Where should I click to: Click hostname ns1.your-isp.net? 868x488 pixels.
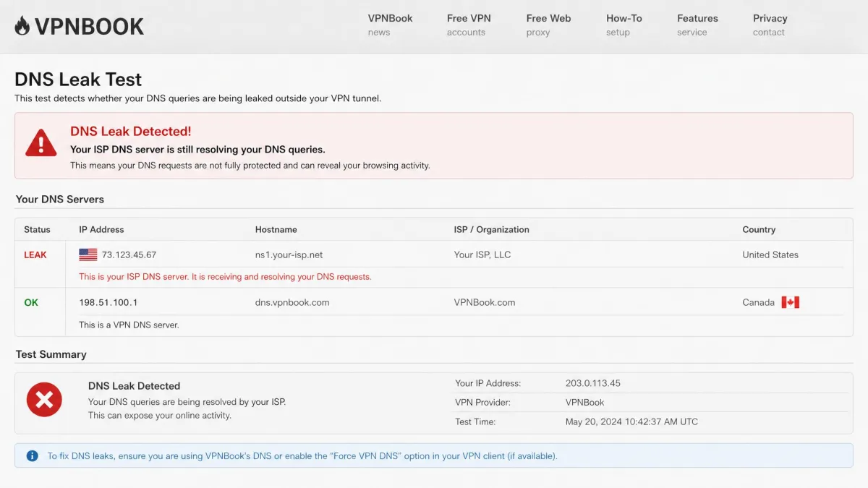(x=289, y=255)
